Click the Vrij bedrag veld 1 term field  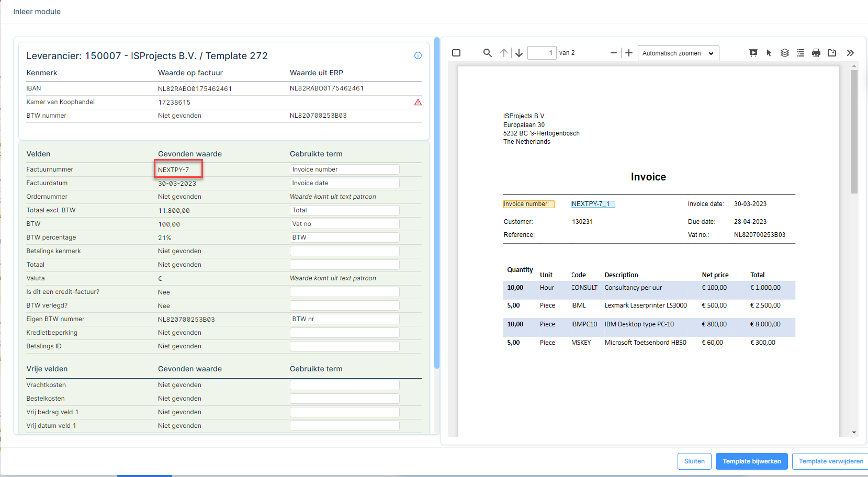pos(344,412)
